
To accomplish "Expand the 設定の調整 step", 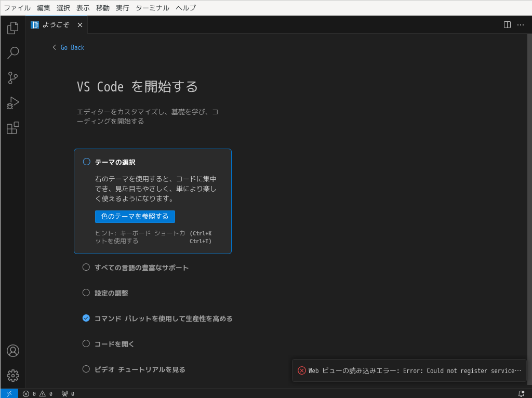I will (111, 293).
